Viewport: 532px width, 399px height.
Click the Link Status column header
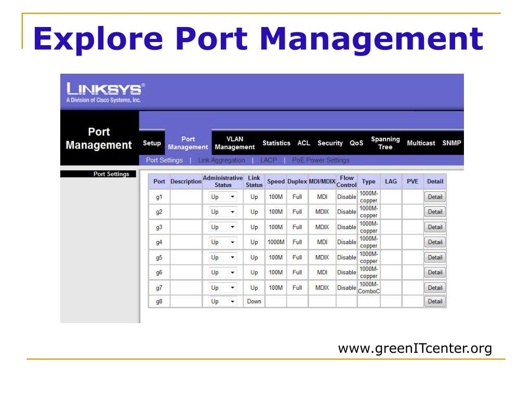tap(254, 181)
